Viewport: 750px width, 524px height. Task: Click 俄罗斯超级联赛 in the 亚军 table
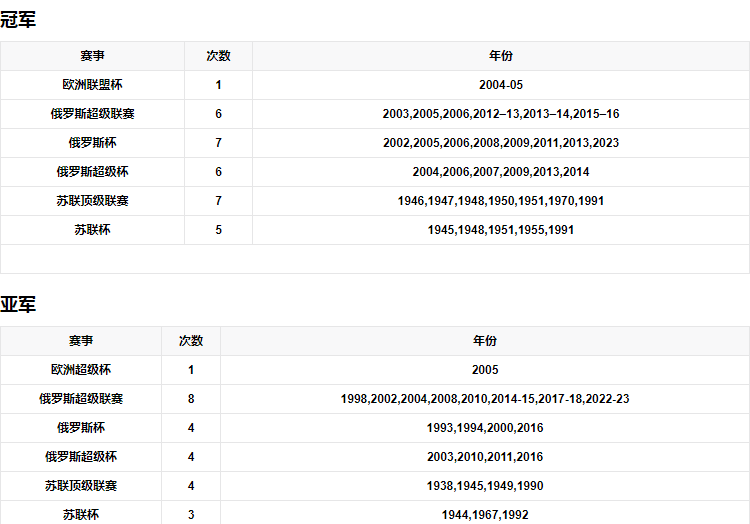click(x=81, y=399)
